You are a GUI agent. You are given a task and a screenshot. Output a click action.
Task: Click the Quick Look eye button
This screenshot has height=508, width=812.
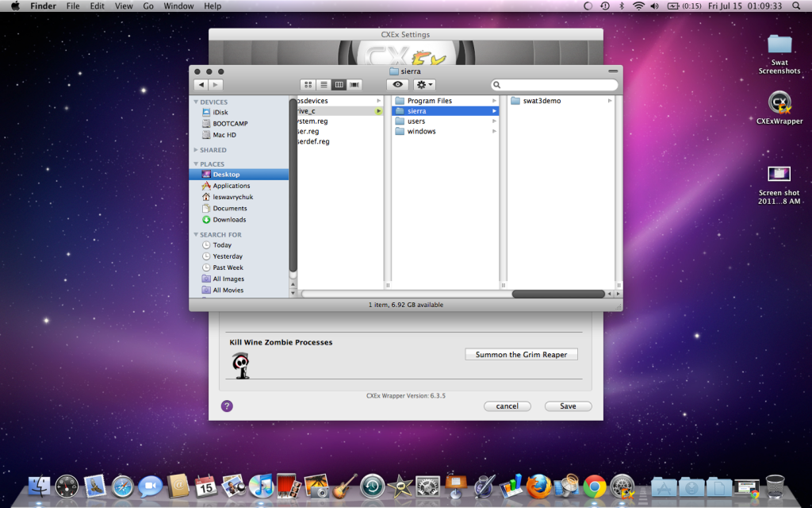(x=397, y=84)
